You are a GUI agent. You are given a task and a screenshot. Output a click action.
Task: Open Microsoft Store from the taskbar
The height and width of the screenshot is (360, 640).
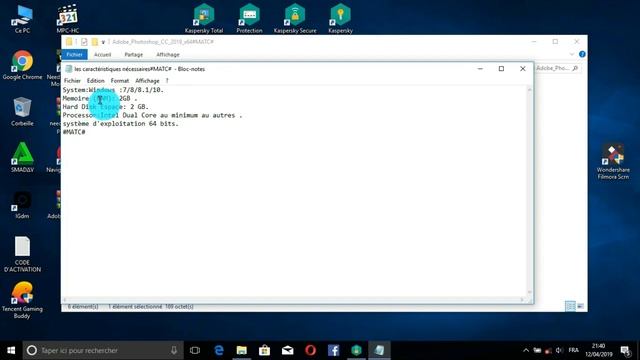click(x=264, y=350)
